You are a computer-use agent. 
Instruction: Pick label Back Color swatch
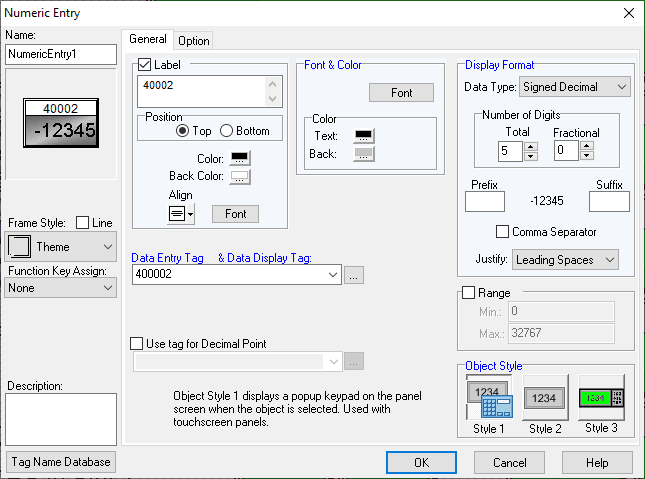240,177
